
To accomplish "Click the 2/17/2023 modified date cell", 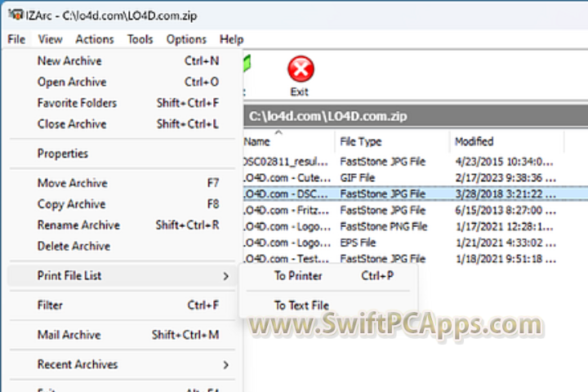I will point(506,178).
